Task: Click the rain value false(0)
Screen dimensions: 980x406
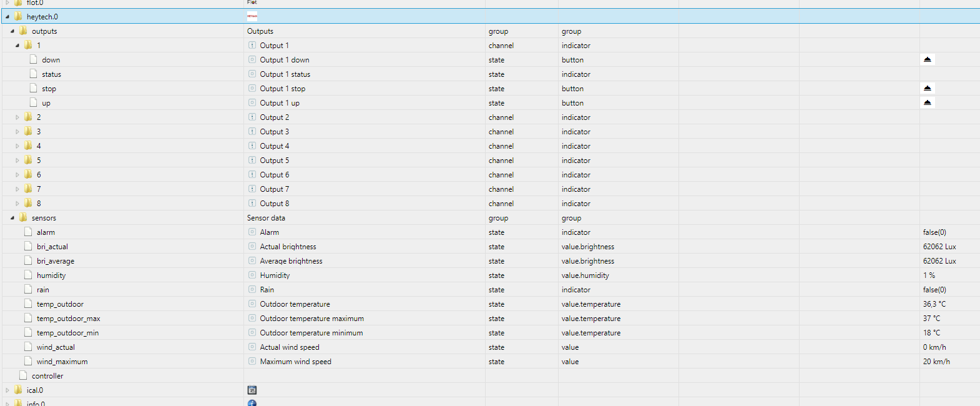Action: (x=934, y=290)
